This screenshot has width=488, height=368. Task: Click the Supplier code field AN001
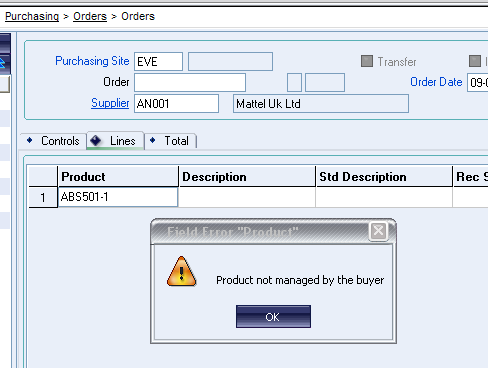click(x=176, y=103)
